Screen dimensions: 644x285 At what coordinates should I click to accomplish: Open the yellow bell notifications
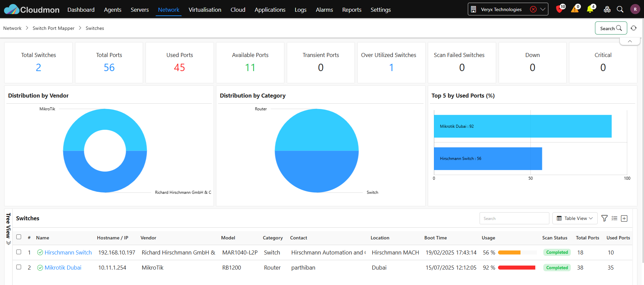pos(590,9)
